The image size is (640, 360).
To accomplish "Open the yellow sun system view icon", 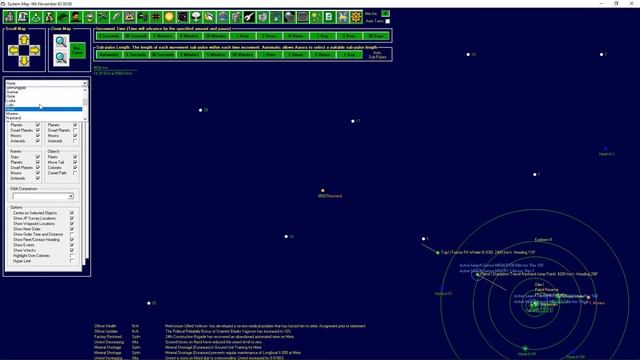I will click(x=169, y=17).
